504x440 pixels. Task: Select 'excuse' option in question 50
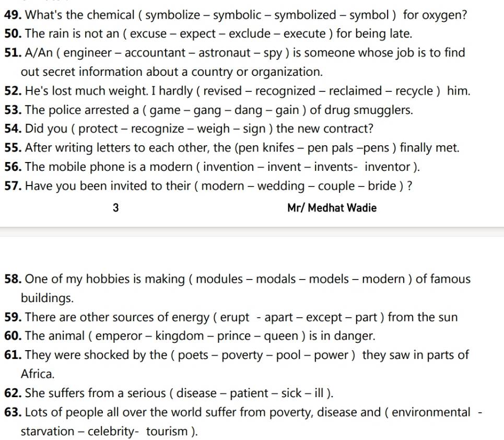click(x=148, y=34)
